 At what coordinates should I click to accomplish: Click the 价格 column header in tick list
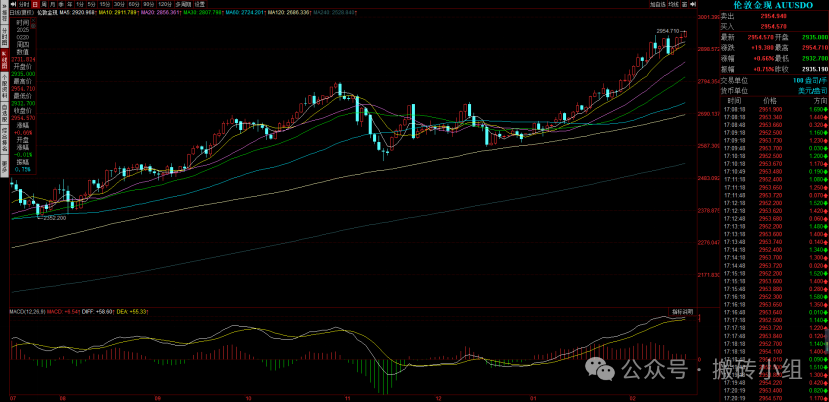coord(770,100)
